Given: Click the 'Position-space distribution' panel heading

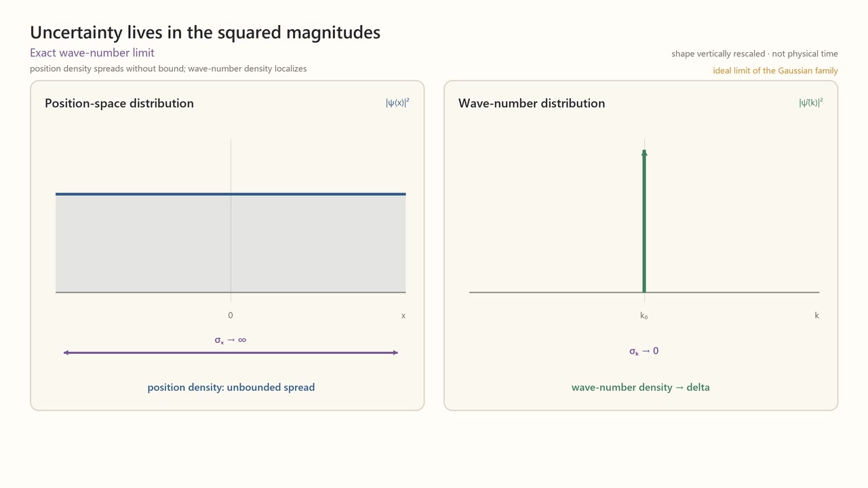Looking at the screenshot, I should pyautogui.click(x=119, y=103).
